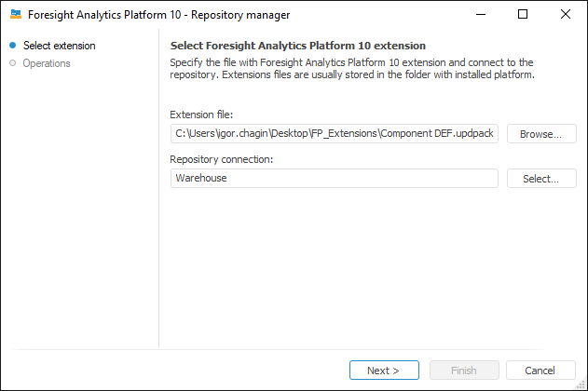Close the Repository manager window

pos(566,15)
